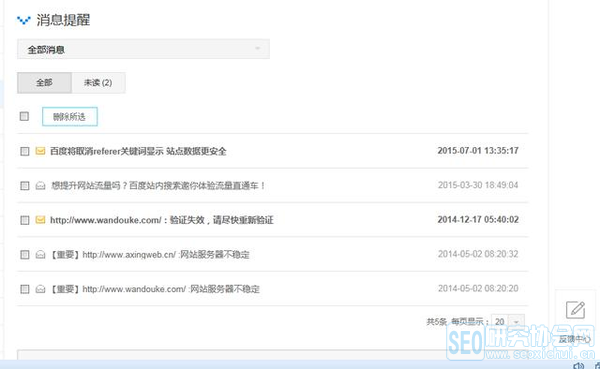The width and height of the screenshot is (600, 369).
Task: Click the read envelope icon for wandouke 服务器不稳定
Action: click(x=40, y=289)
